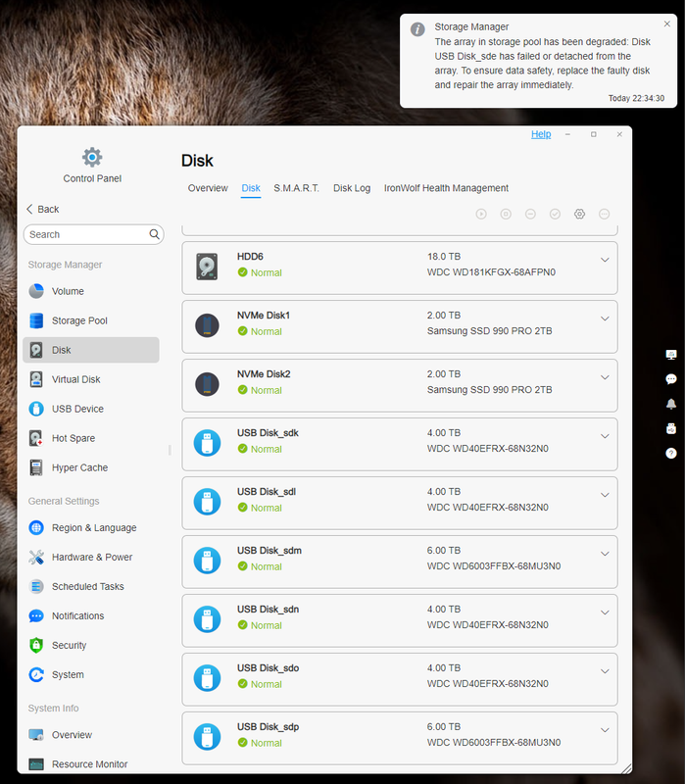Expand the NVMe Disk1 details
Screen dimensions: 685x784
tap(605, 318)
